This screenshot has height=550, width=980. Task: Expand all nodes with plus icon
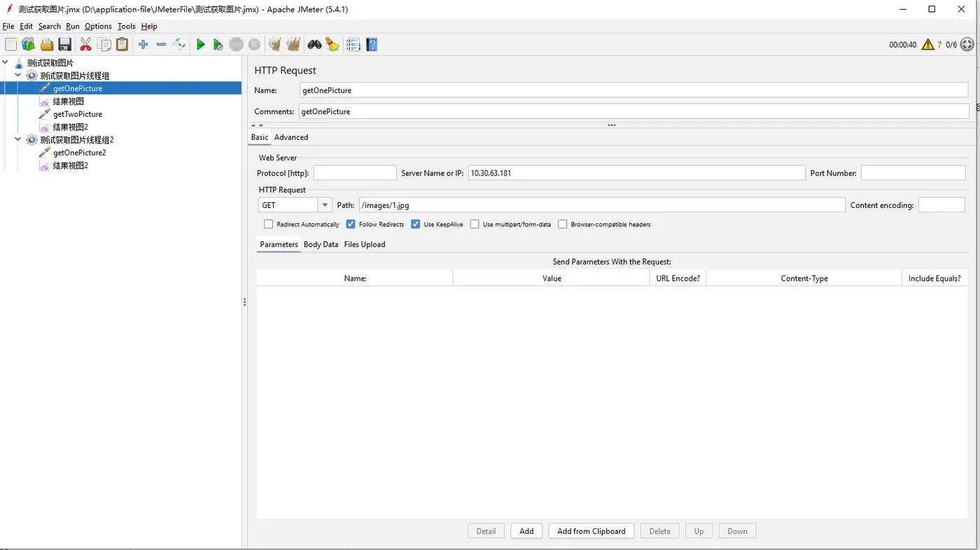pos(143,45)
